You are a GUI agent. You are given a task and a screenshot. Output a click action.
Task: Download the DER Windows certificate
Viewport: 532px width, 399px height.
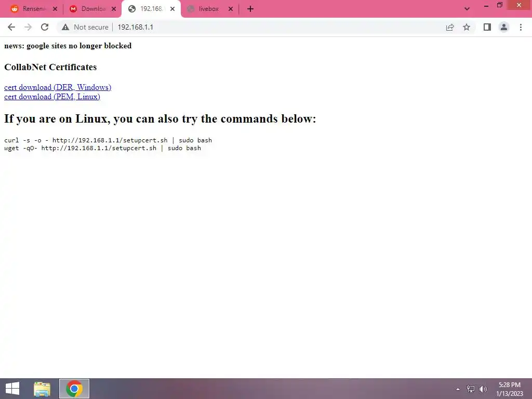(x=58, y=87)
